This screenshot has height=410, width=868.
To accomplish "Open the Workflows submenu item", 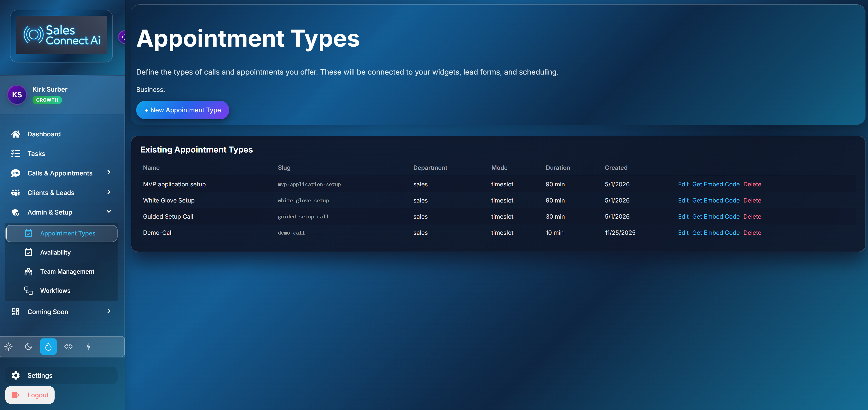I will 62,291.
